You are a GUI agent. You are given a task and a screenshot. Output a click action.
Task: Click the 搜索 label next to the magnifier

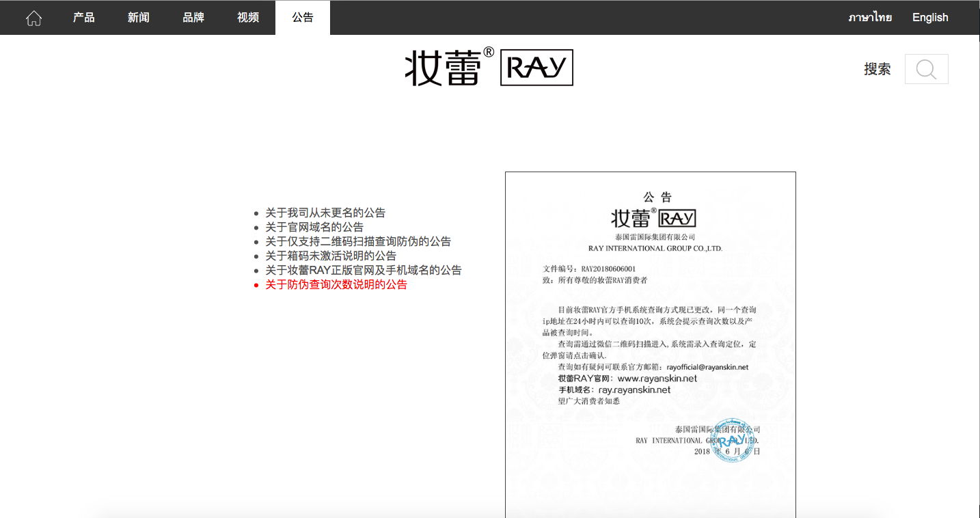tap(877, 69)
